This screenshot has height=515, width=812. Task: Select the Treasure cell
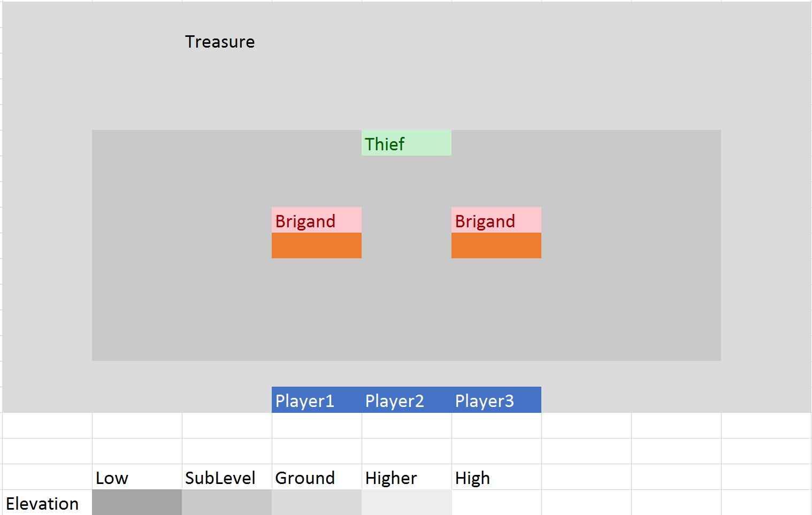tap(220, 42)
